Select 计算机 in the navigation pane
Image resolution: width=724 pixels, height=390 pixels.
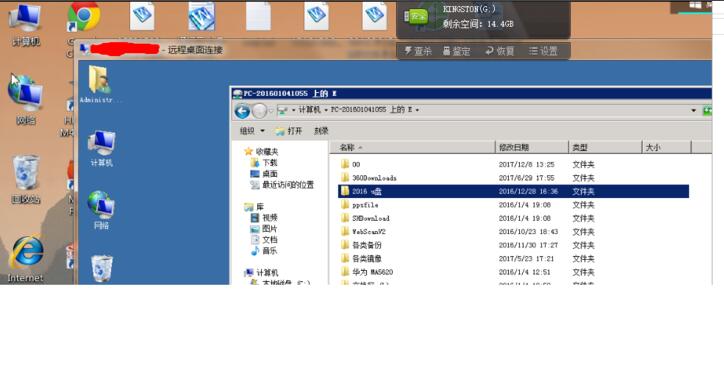tap(262, 273)
